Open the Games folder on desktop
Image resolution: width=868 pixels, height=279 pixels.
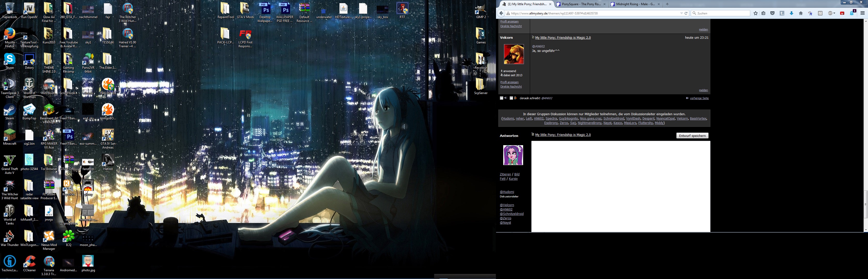(481, 35)
